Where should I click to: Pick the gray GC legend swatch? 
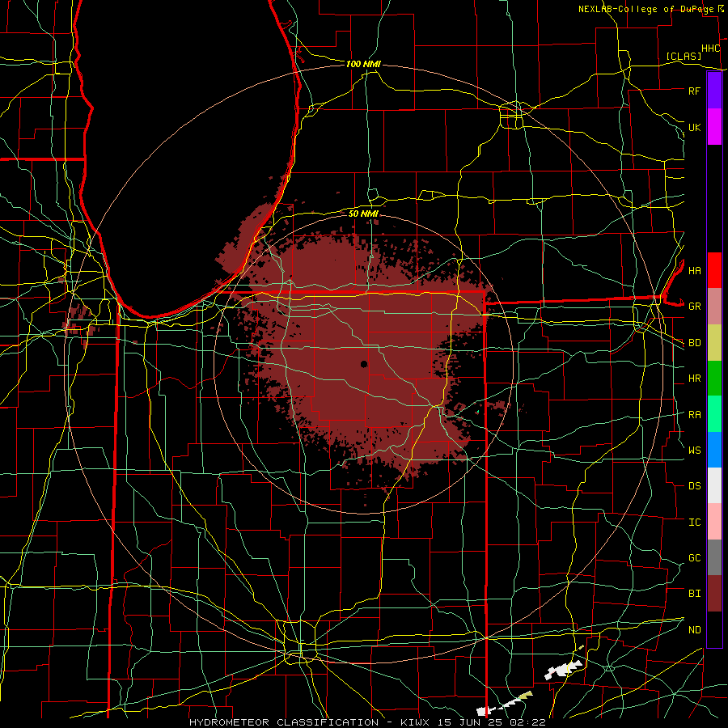coord(714,557)
